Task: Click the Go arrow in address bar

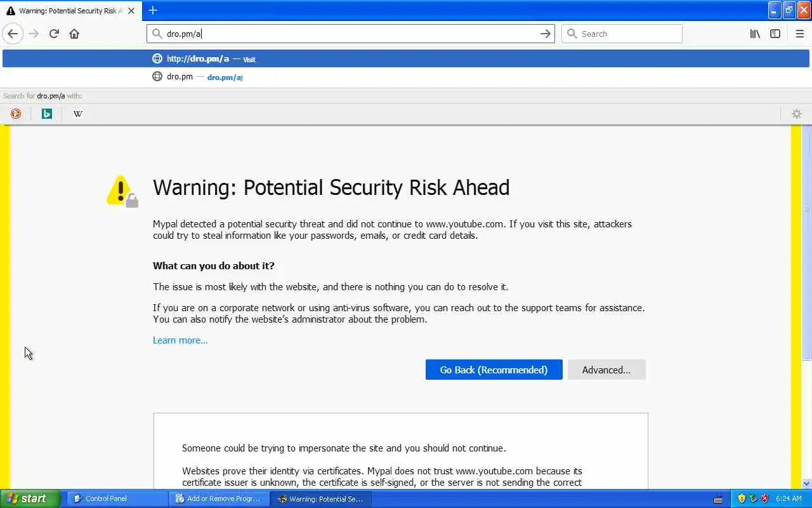Action: [545, 34]
